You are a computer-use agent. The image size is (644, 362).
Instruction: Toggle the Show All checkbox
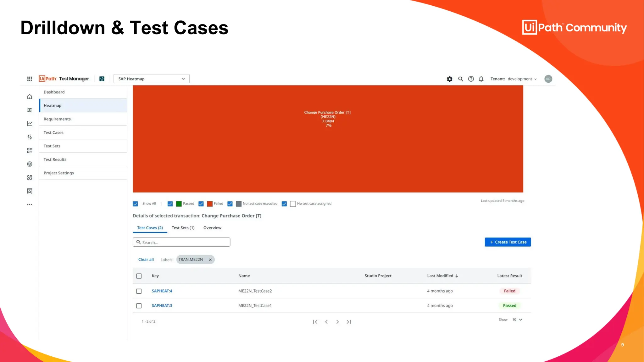click(136, 204)
